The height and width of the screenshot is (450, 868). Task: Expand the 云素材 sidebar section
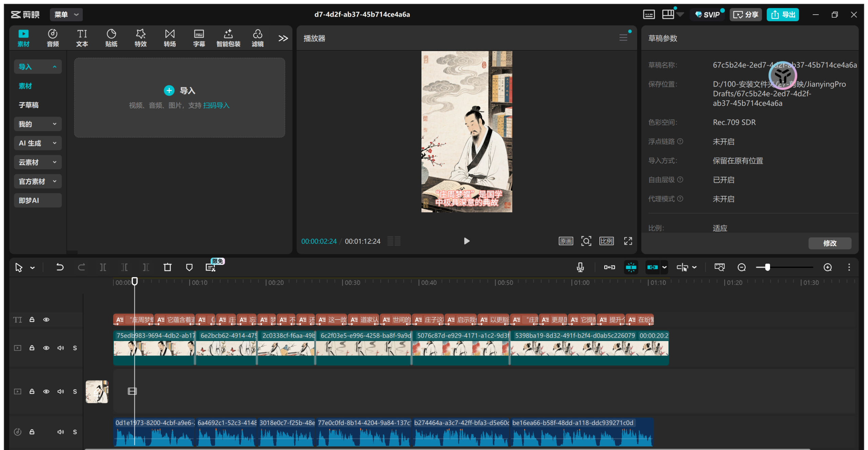click(38, 162)
